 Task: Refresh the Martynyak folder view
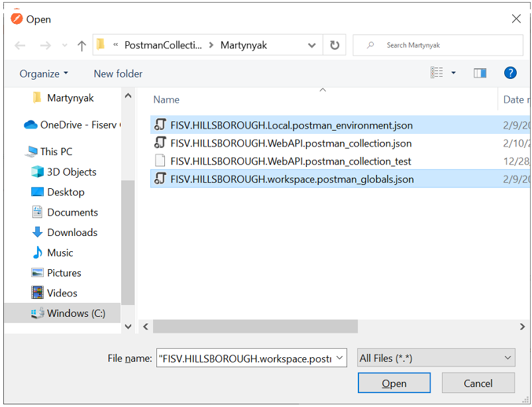[335, 45]
